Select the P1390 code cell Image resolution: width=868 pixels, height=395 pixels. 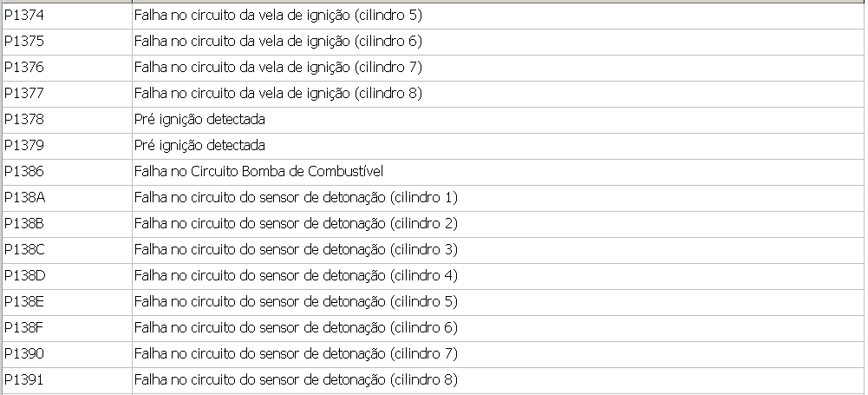pos(24,354)
